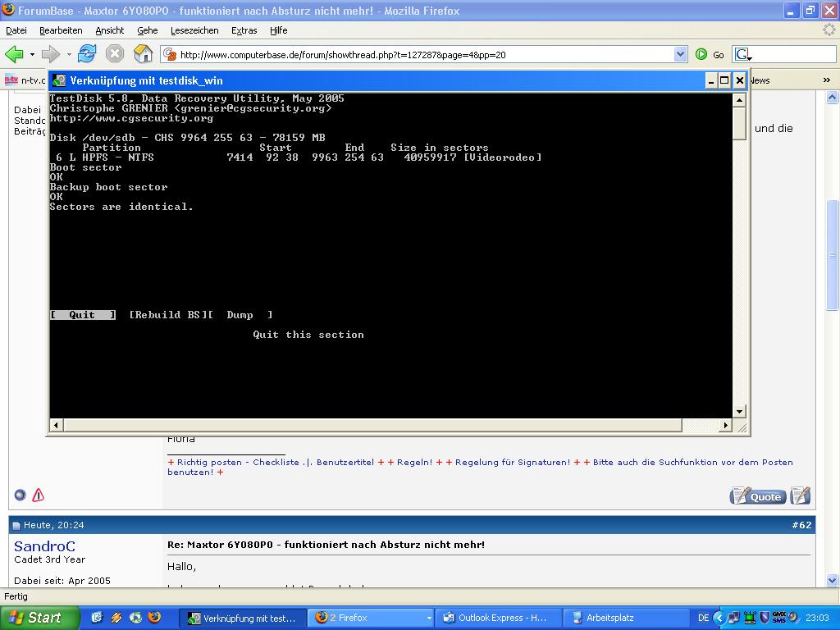Expand hidden system tray icons arrow
The width and height of the screenshot is (840, 630).
point(719,619)
